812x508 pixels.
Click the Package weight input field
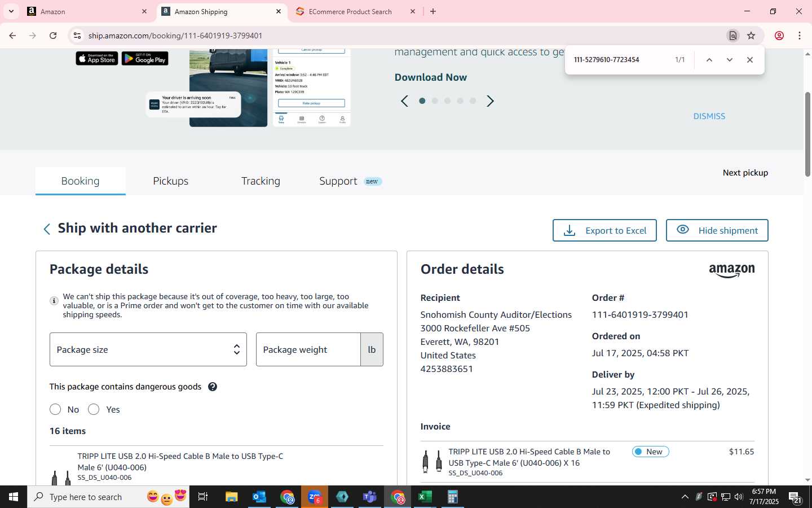click(x=308, y=349)
